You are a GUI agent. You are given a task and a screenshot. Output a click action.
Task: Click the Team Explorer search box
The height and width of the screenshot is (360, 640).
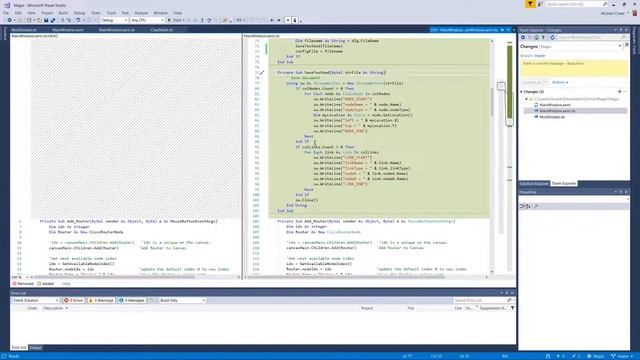coord(592,37)
